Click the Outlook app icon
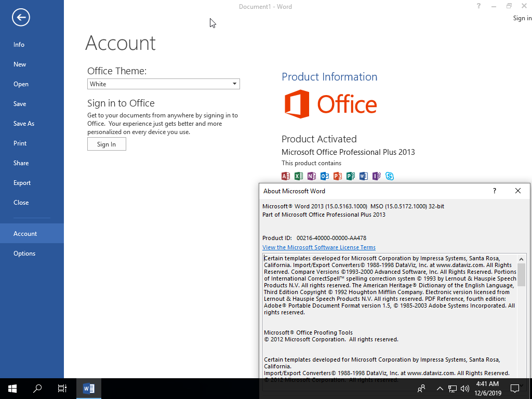 pyautogui.click(x=325, y=176)
